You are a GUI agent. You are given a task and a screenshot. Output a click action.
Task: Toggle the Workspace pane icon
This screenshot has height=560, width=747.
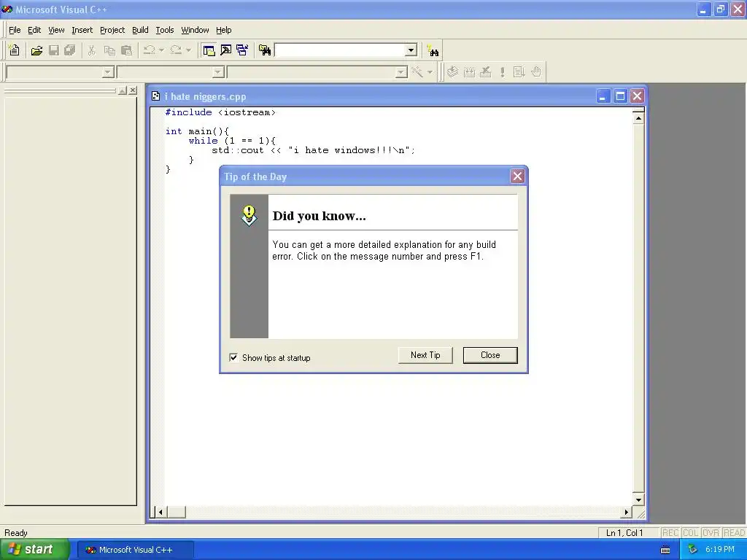tap(209, 50)
